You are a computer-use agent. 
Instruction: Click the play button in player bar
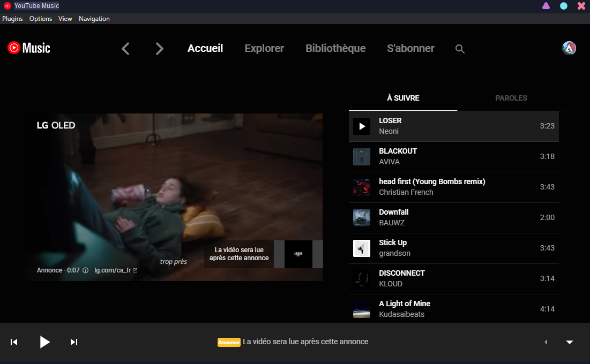45,342
